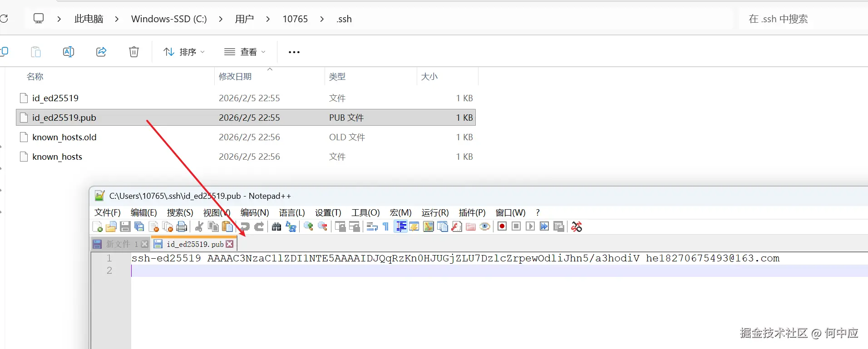Viewport: 868px width, 349px height.
Task: Toggle Notepad++ word wrap icon
Action: point(372,226)
